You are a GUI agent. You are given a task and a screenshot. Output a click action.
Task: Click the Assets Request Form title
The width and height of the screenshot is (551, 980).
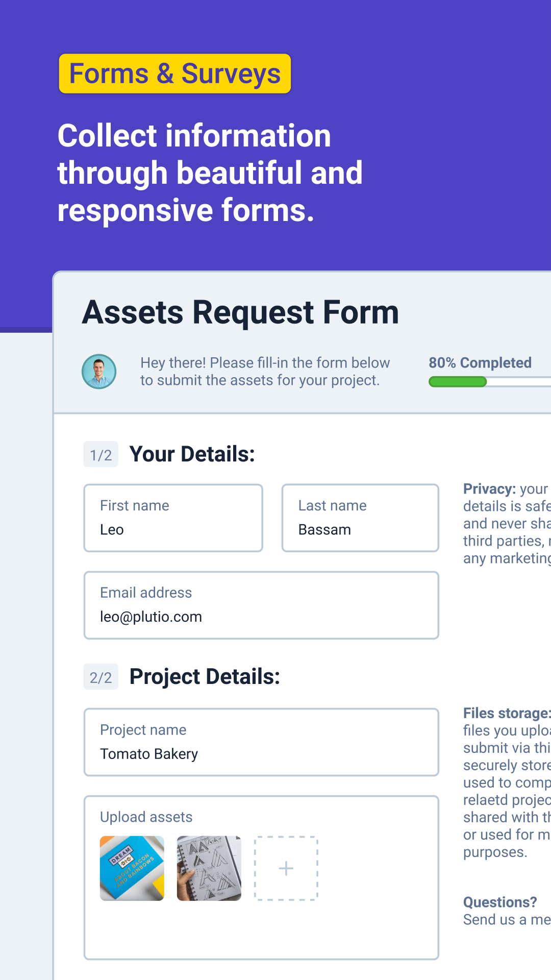[240, 312]
